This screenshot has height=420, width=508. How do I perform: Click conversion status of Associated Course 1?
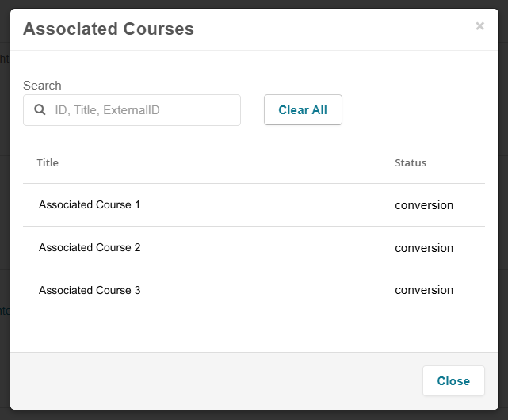click(x=424, y=205)
